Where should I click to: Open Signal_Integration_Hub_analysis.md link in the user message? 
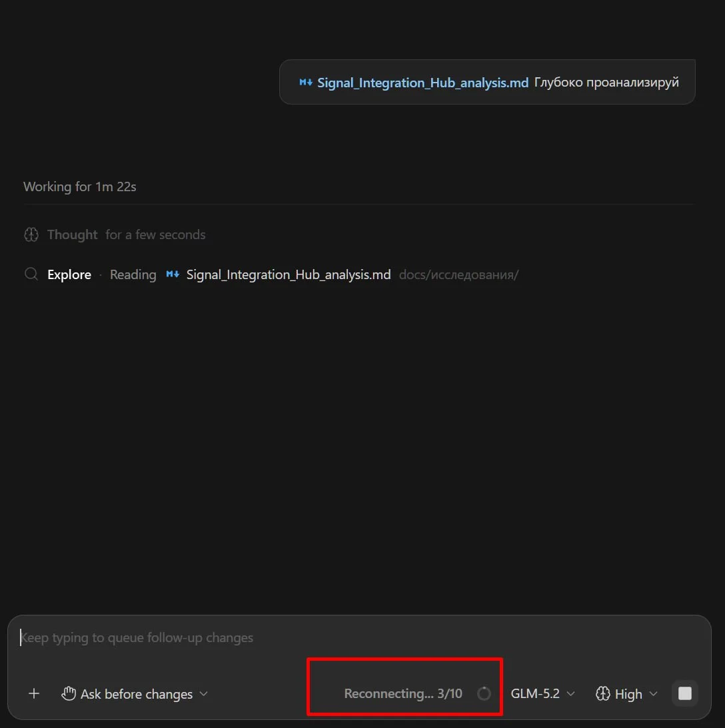coord(422,83)
